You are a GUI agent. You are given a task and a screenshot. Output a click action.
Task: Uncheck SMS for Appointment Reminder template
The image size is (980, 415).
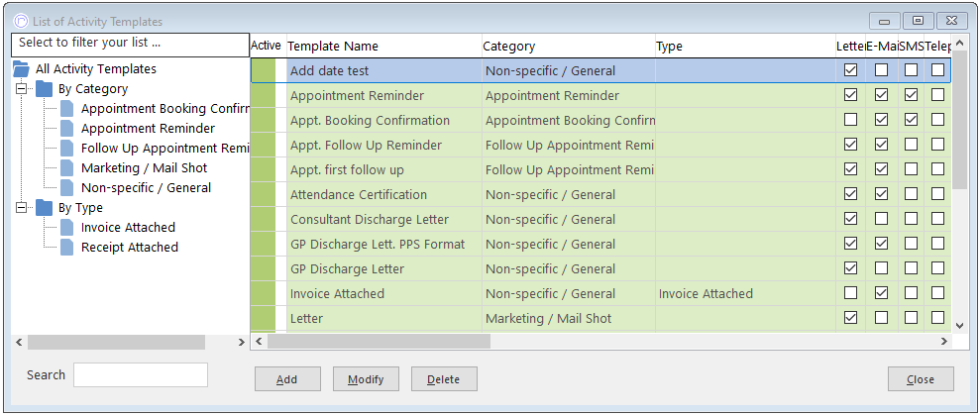pos(912,96)
